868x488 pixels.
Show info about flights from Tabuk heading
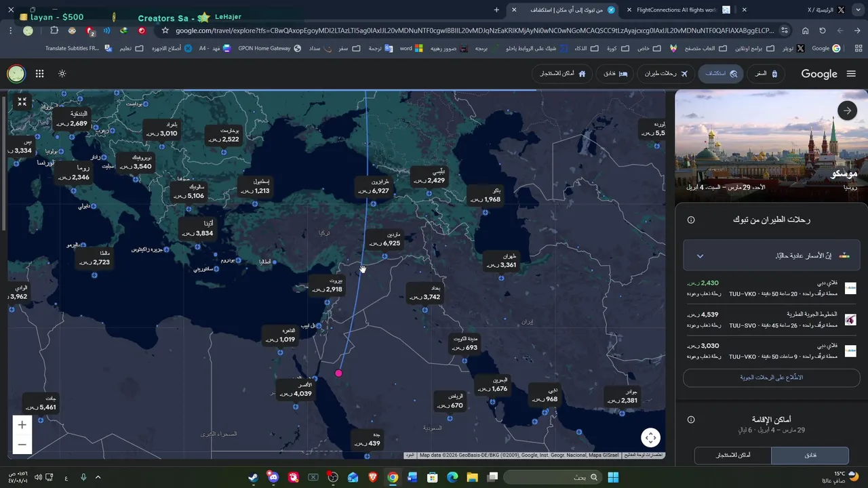pos(691,220)
